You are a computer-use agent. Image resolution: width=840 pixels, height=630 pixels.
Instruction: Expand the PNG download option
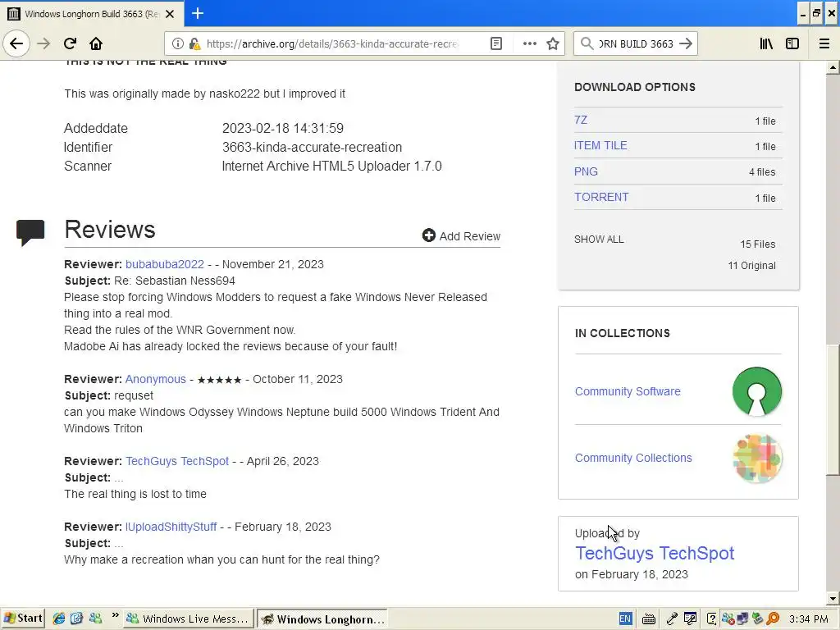point(586,171)
